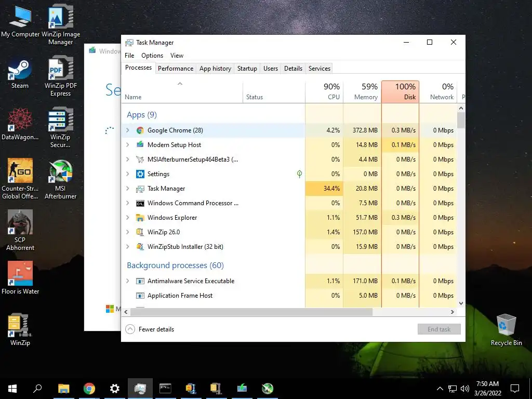
Task: Sort processes by Memory column
Action: 362,92
